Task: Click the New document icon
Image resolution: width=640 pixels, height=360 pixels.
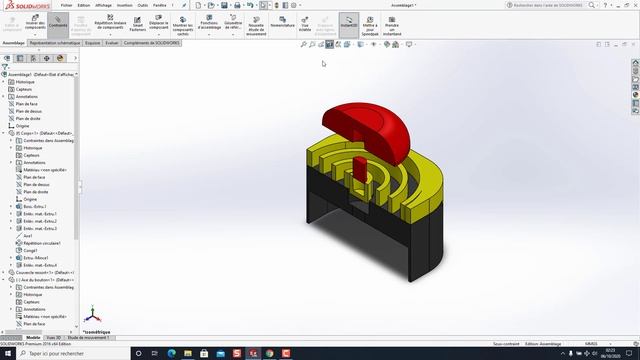Action: click(x=198, y=5)
